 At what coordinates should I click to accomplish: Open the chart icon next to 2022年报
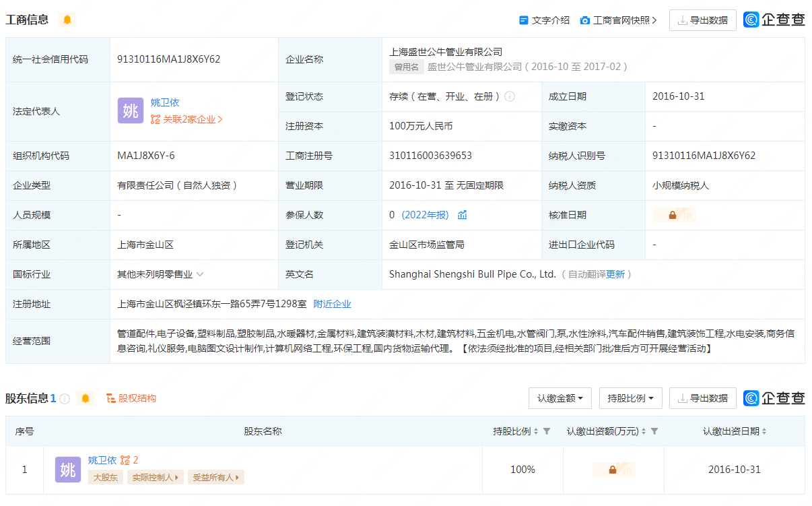tap(463, 215)
